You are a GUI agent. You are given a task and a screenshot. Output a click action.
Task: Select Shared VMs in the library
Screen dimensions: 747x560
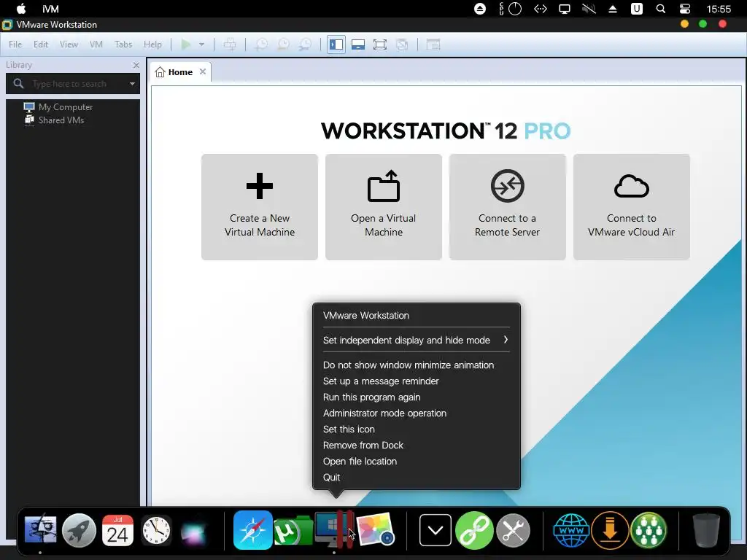[54, 120]
